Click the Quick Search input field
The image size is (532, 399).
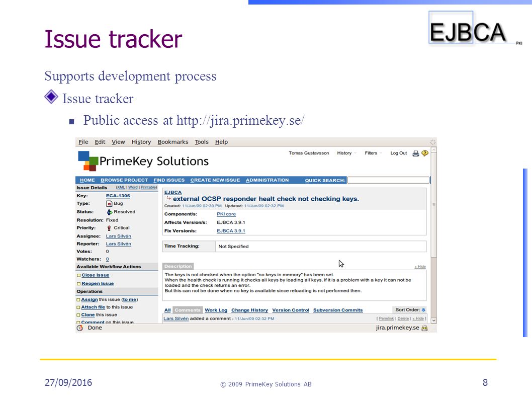point(388,180)
